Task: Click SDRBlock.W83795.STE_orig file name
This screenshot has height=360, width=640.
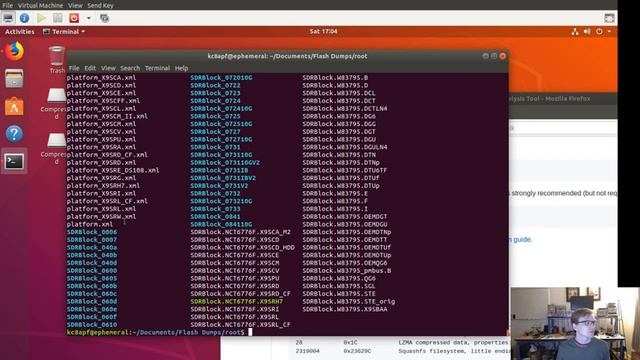Action: pyautogui.click(x=349, y=301)
